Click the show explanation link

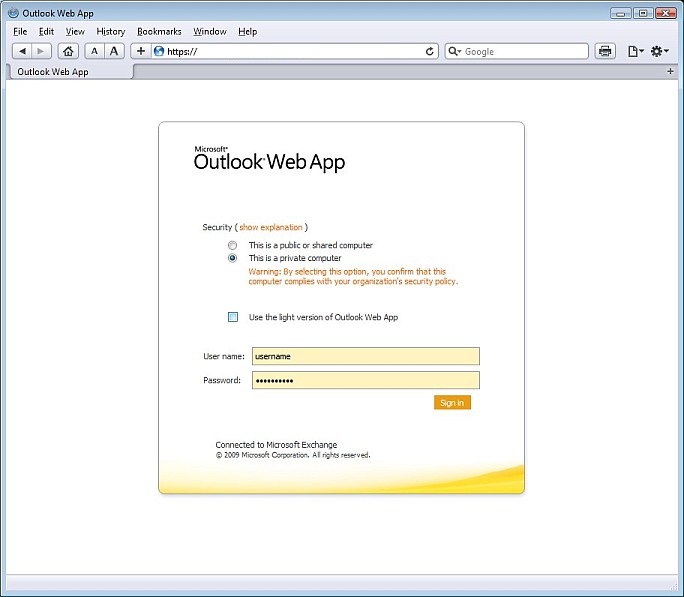click(270, 227)
